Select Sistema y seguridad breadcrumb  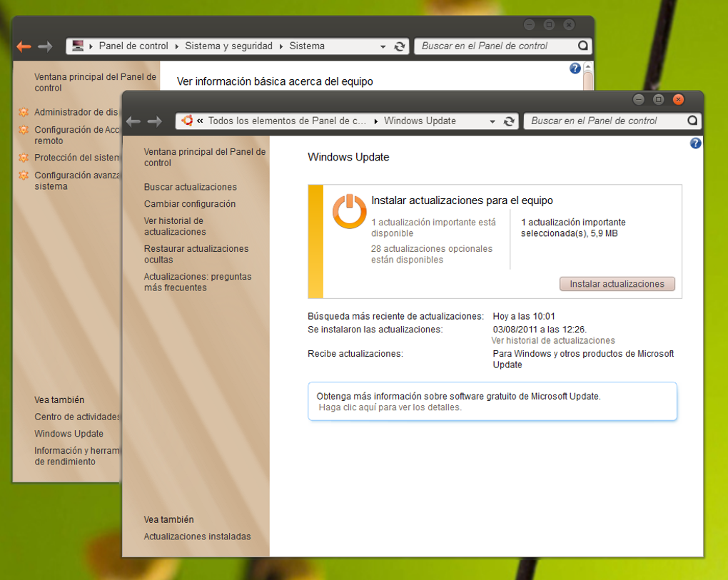click(228, 46)
